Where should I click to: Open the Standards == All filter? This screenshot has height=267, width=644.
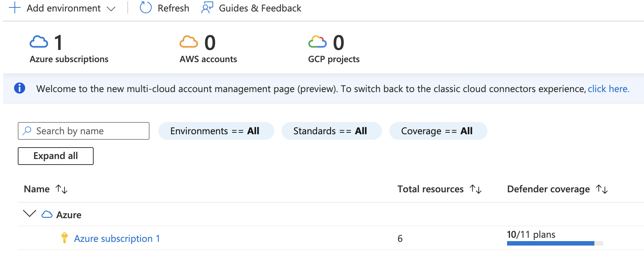click(x=332, y=131)
